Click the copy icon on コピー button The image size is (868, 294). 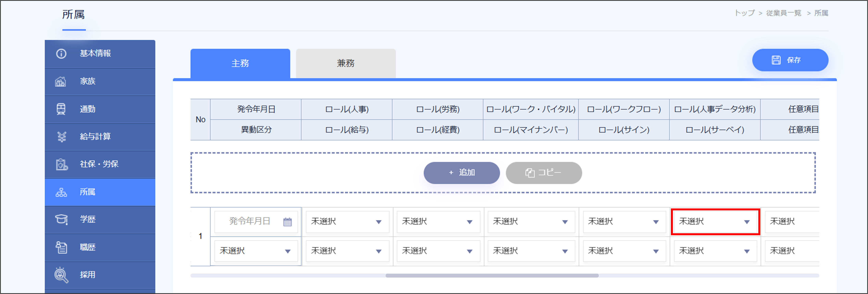coord(530,173)
